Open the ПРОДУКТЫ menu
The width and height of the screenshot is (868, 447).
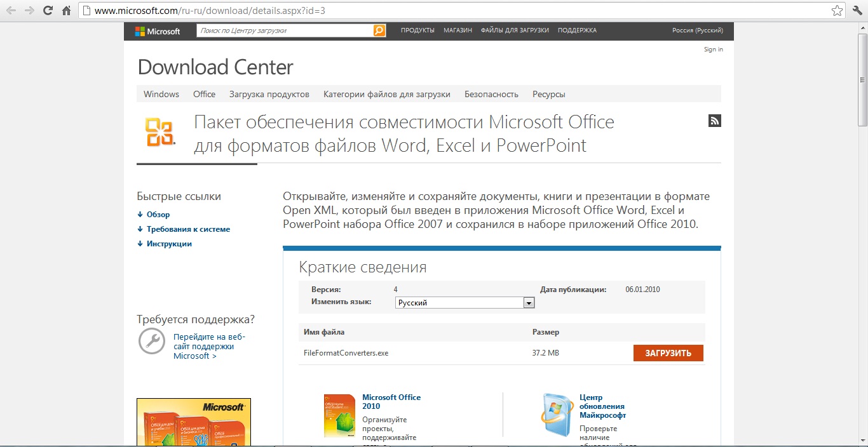[x=417, y=30]
